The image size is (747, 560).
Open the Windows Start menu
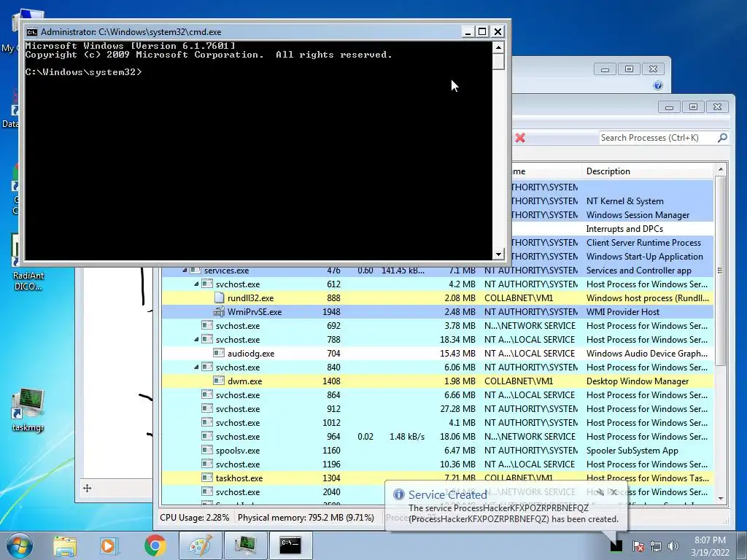click(19, 545)
